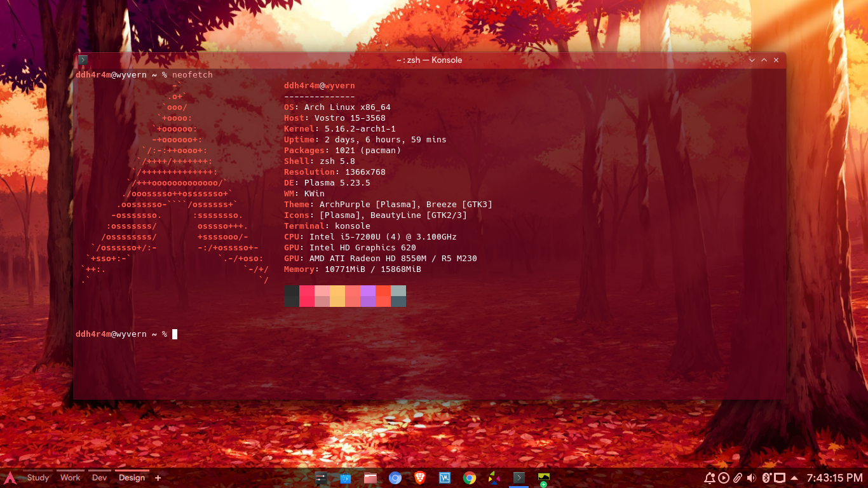868x488 pixels.
Task: Open the file manager folder icon
Action: coord(370,478)
